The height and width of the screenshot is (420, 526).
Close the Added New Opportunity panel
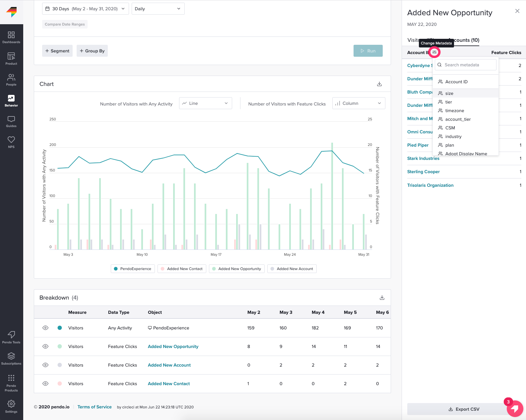[x=517, y=11]
